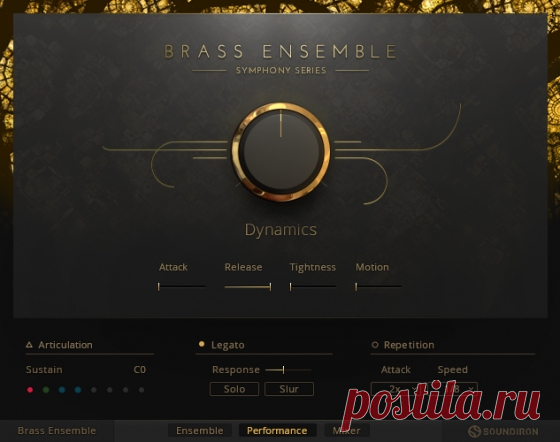The image size is (560, 442).
Task: Toggle the Legato on/off dot
Action: pos(201,344)
